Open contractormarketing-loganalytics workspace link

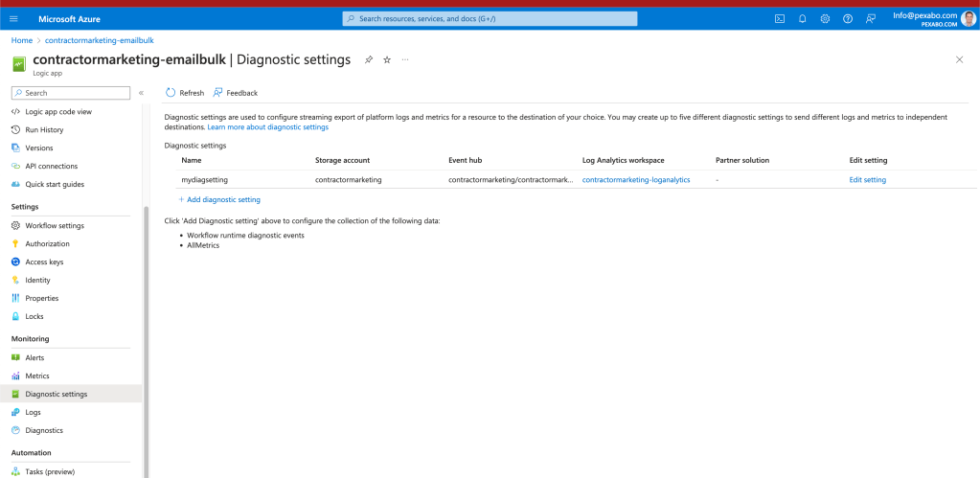(x=636, y=179)
